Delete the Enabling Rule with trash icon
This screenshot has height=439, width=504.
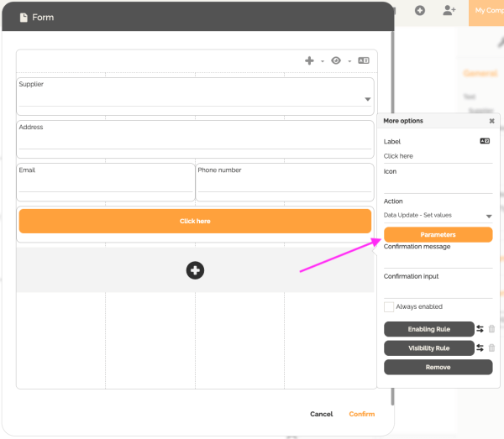point(491,329)
